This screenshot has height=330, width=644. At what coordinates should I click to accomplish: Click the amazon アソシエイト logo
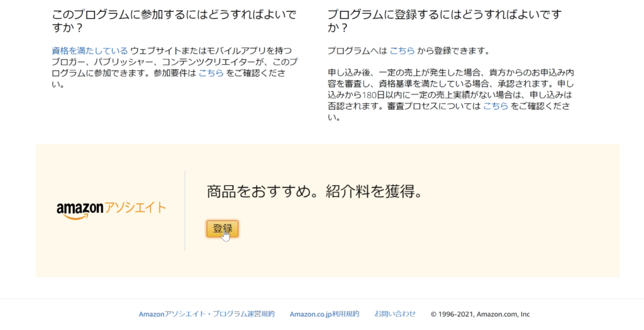[111, 210]
